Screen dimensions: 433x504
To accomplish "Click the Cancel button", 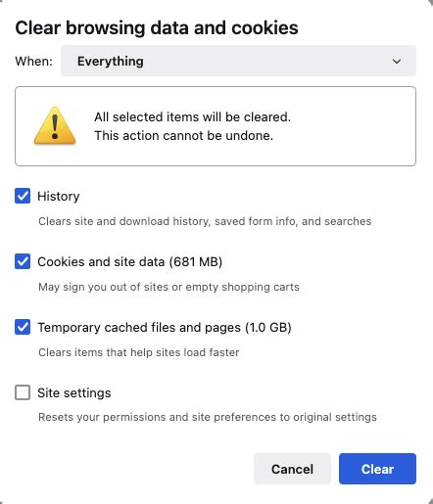I will (292, 469).
